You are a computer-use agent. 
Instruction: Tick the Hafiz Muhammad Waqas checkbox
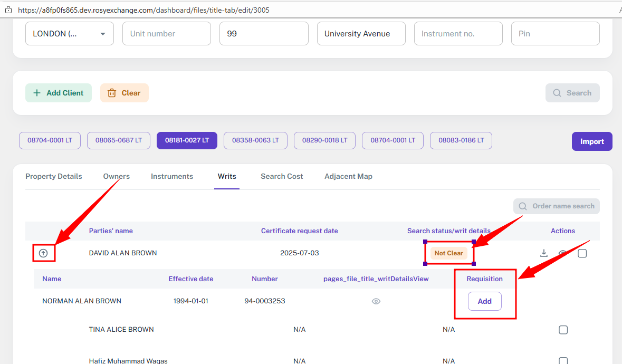[563, 360]
